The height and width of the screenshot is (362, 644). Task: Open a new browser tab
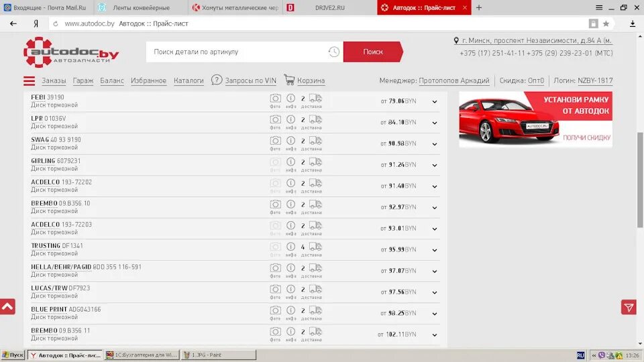pos(479,7)
